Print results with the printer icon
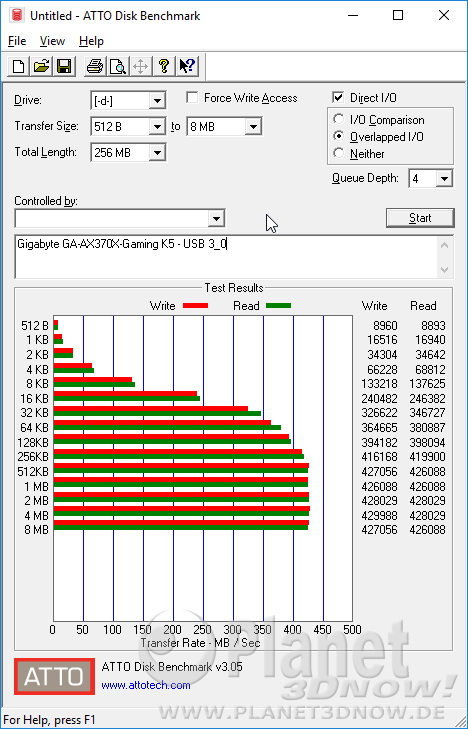468x729 pixels. pyautogui.click(x=95, y=66)
